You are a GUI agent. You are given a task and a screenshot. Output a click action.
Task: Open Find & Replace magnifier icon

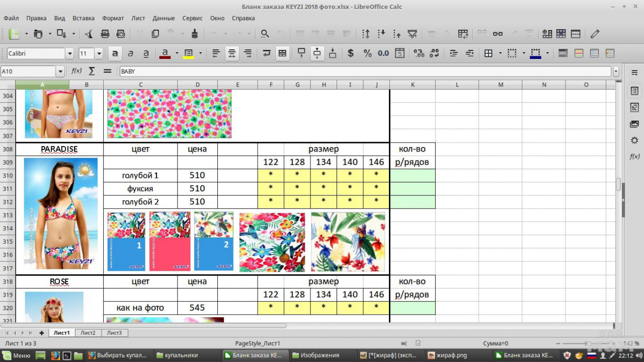click(x=265, y=34)
